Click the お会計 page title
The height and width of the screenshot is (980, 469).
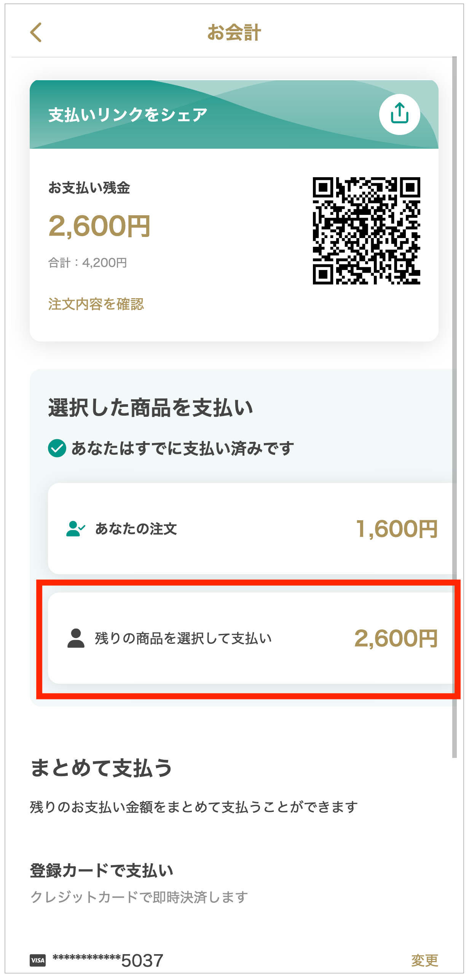[x=234, y=32]
